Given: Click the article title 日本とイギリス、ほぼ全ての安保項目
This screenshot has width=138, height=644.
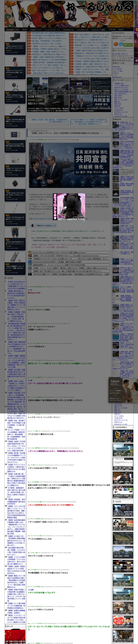Looking at the screenshot, I should (x=66, y=133).
